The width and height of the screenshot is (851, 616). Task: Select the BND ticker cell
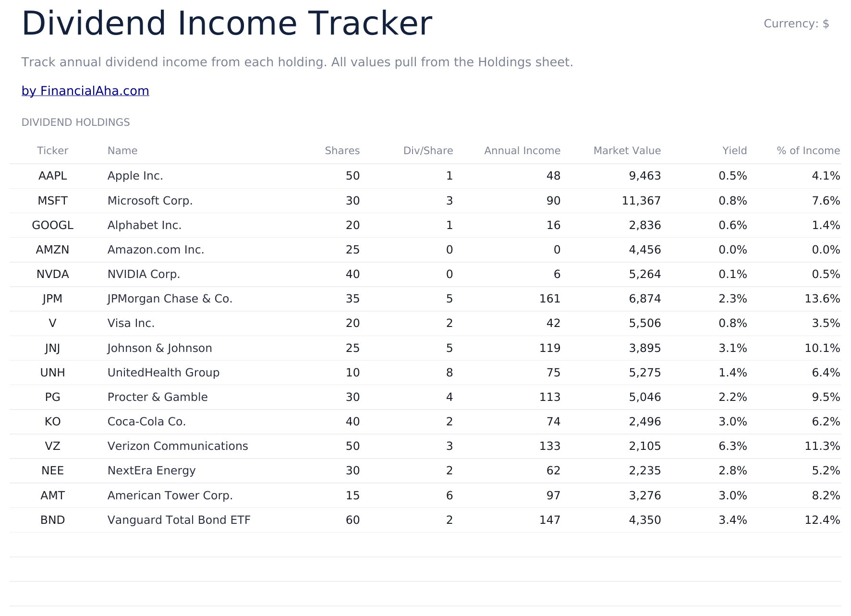(53, 520)
